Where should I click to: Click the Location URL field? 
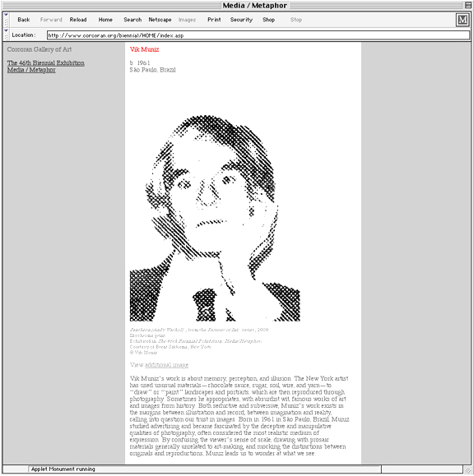(258, 35)
